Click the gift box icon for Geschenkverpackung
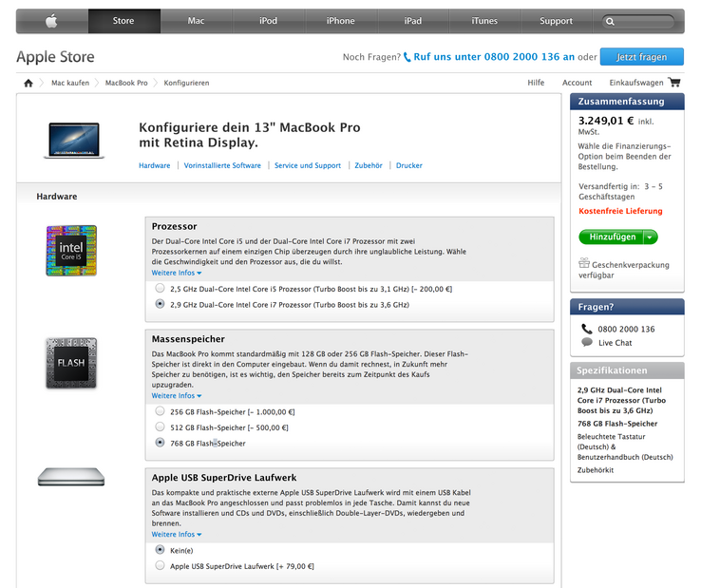This screenshot has width=701, height=588. tap(584, 262)
